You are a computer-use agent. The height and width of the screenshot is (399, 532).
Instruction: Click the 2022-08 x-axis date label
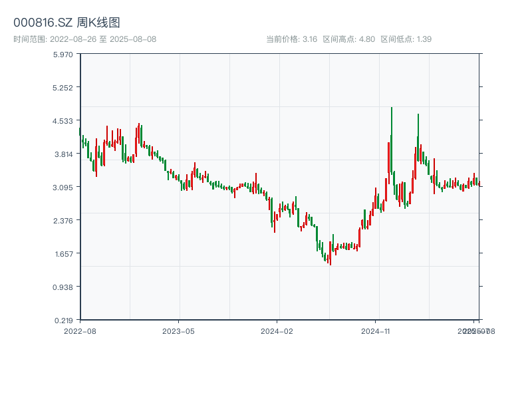(x=80, y=331)
